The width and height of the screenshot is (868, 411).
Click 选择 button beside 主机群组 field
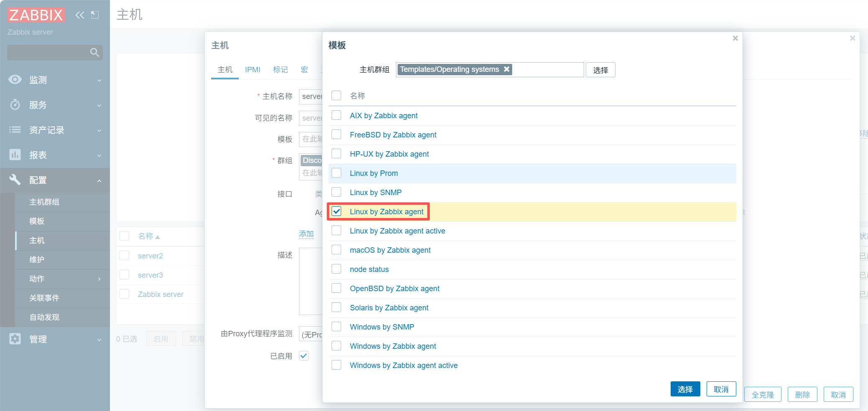click(x=600, y=70)
